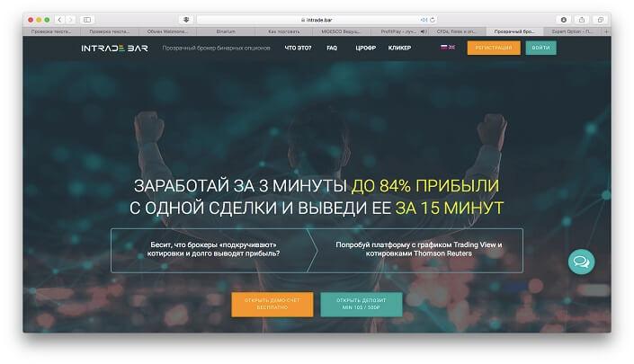Click the Intrade Bar logo
This screenshot has height=364, width=634.
coord(114,48)
